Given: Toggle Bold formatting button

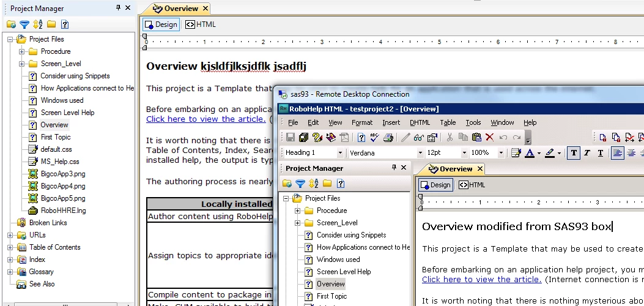Looking at the screenshot, I should click(574, 153).
